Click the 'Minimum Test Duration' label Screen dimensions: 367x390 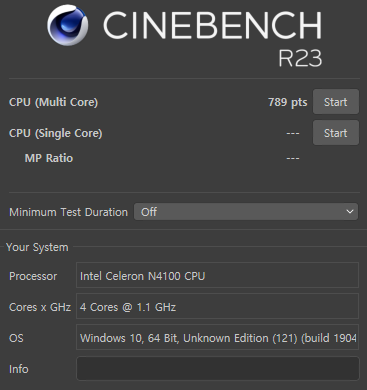[x=68, y=212]
